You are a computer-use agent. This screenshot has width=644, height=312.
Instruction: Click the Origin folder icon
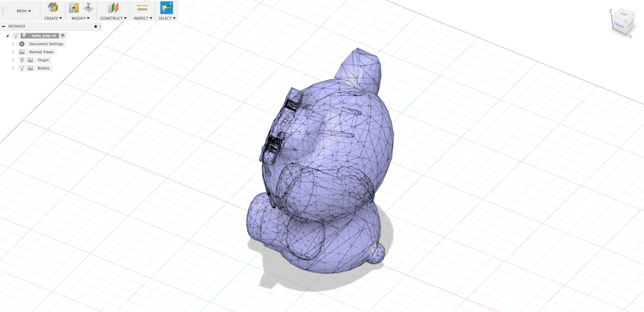point(31,60)
